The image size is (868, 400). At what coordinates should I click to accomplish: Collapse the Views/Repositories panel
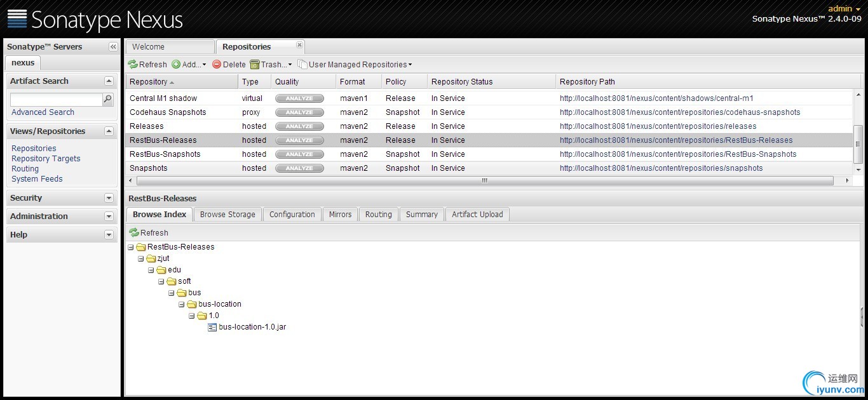pos(109,131)
